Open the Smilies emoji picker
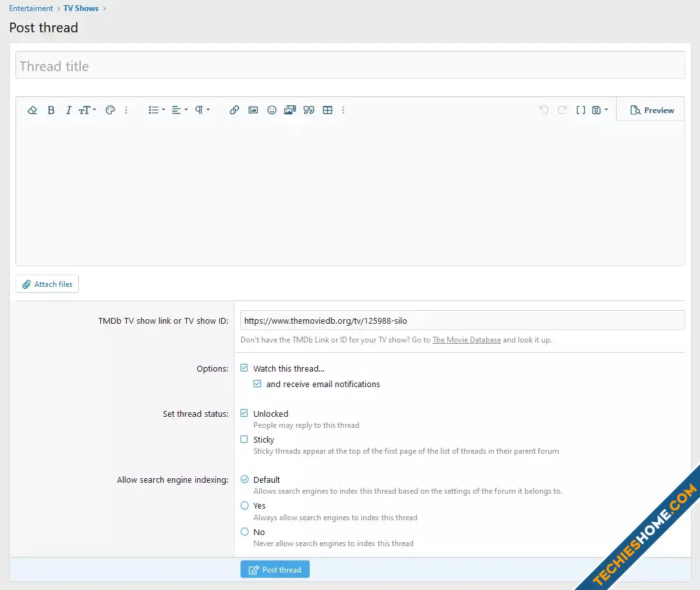700x590 pixels. tap(272, 111)
